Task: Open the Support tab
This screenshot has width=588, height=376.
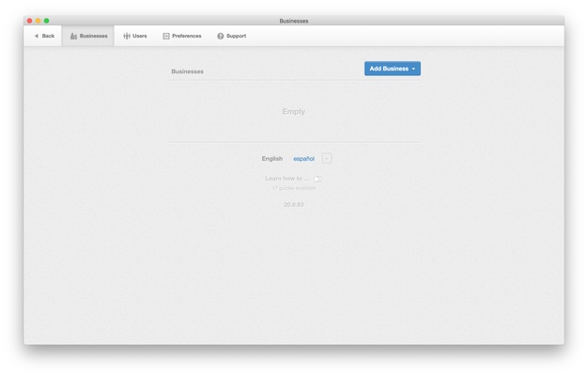Action: pos(231,36)
